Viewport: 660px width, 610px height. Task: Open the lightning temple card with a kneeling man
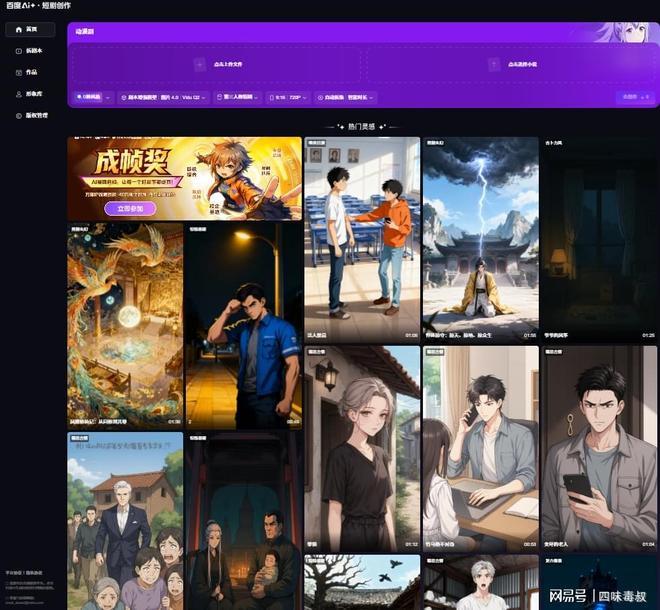[481, 240]
